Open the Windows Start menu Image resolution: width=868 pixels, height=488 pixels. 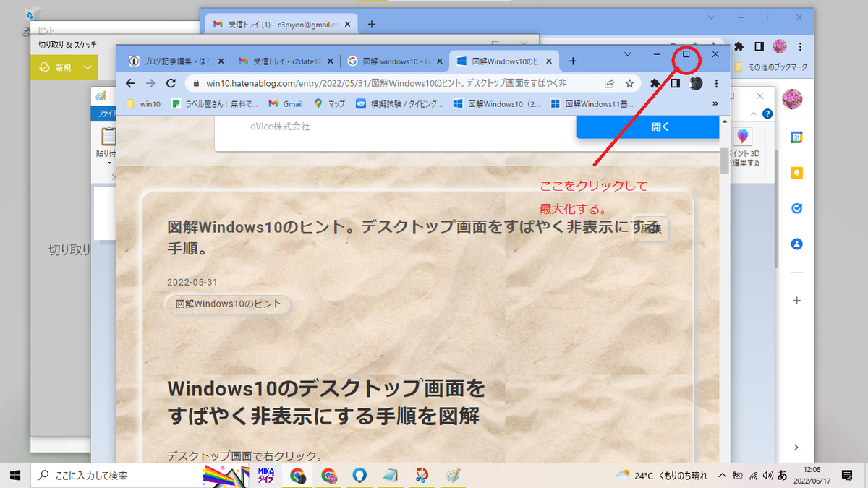point(15,475)
